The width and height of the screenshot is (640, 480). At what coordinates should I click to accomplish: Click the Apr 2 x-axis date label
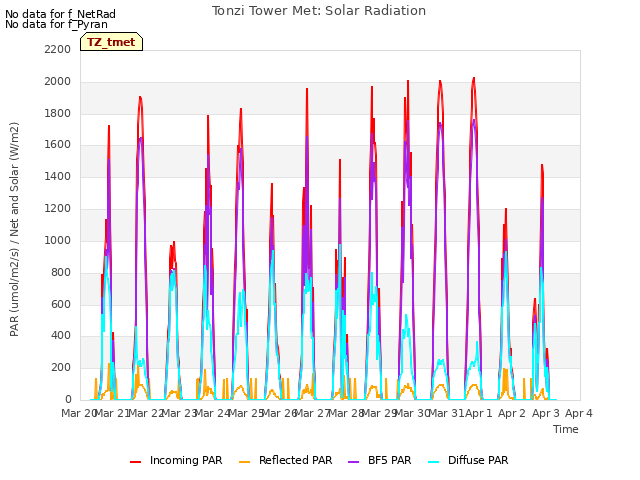pos(512,413)
